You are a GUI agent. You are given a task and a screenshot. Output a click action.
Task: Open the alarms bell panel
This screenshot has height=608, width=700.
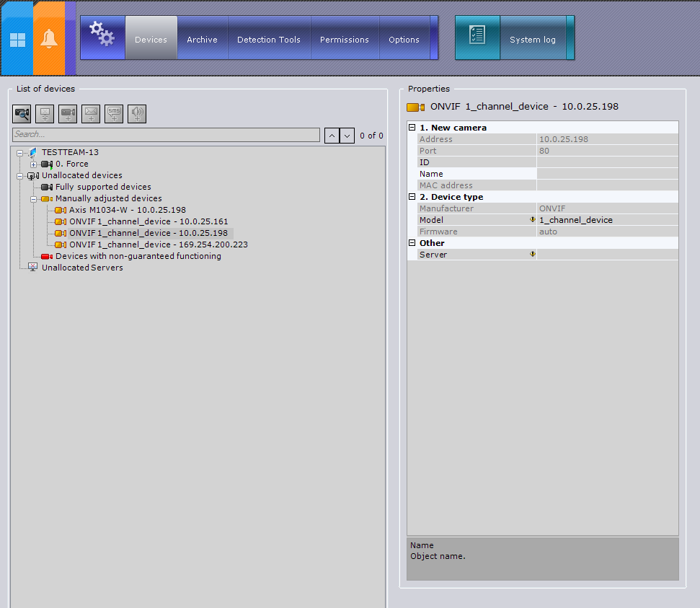[49, 39]
